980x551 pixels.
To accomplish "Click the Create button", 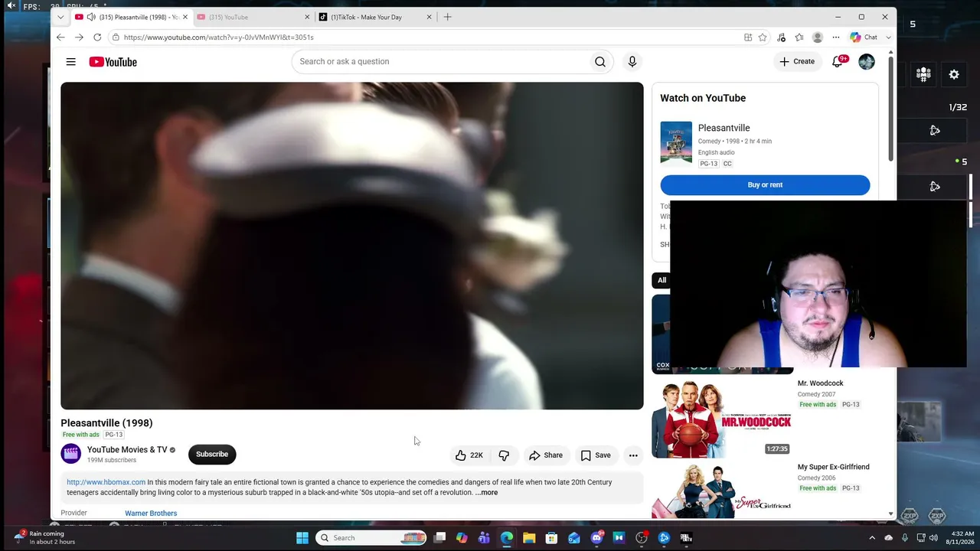I will tap(797, 61).
